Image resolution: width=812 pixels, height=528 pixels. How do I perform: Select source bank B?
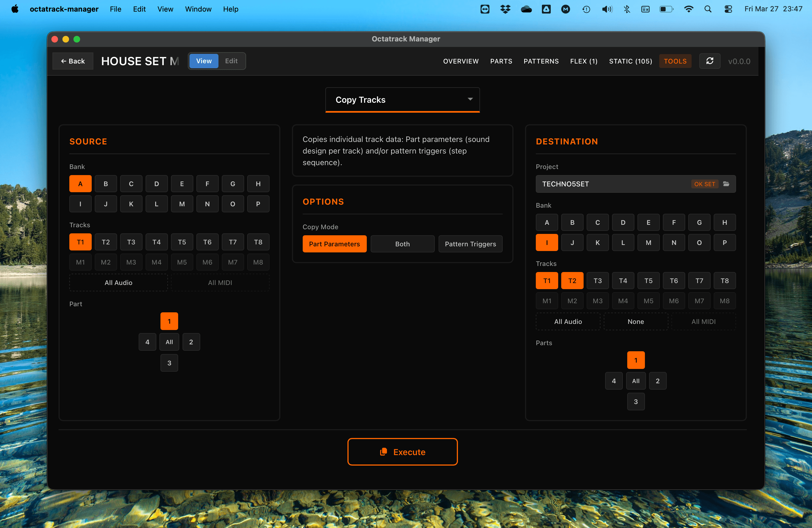(106, 184)
